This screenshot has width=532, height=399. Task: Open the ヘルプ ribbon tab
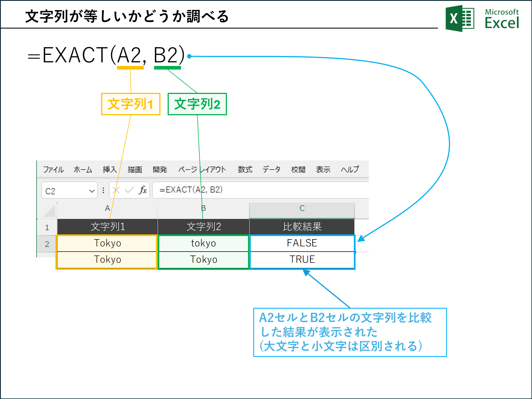350,170
